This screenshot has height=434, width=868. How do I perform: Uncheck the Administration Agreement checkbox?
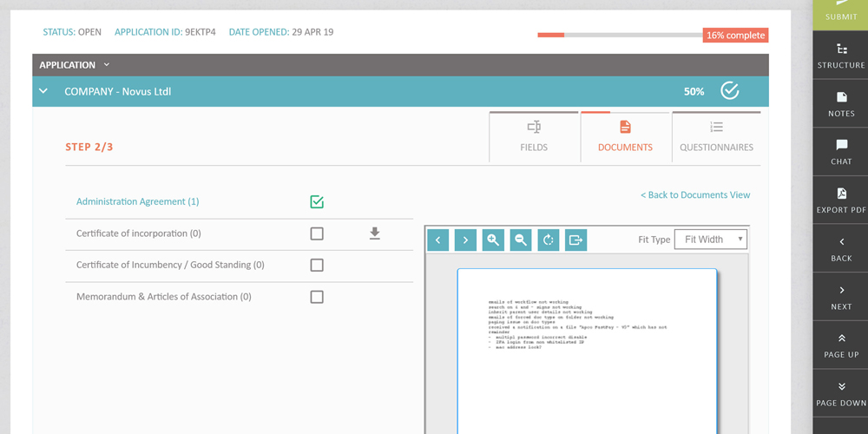[x=317, y=201]
